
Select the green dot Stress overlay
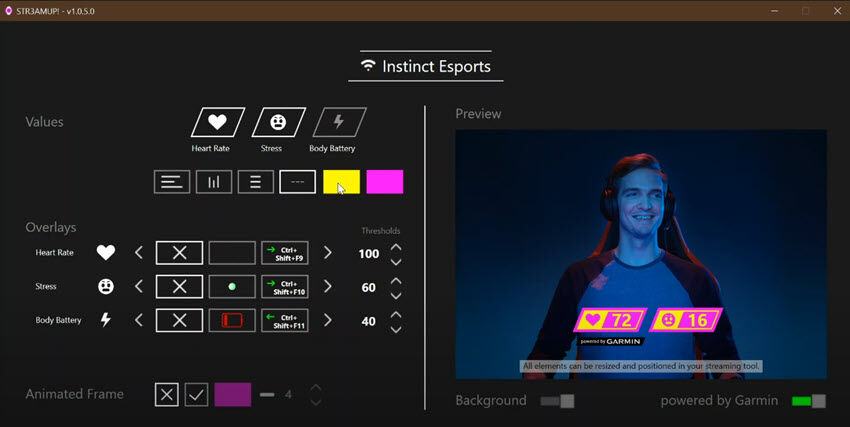pos(232,287)
